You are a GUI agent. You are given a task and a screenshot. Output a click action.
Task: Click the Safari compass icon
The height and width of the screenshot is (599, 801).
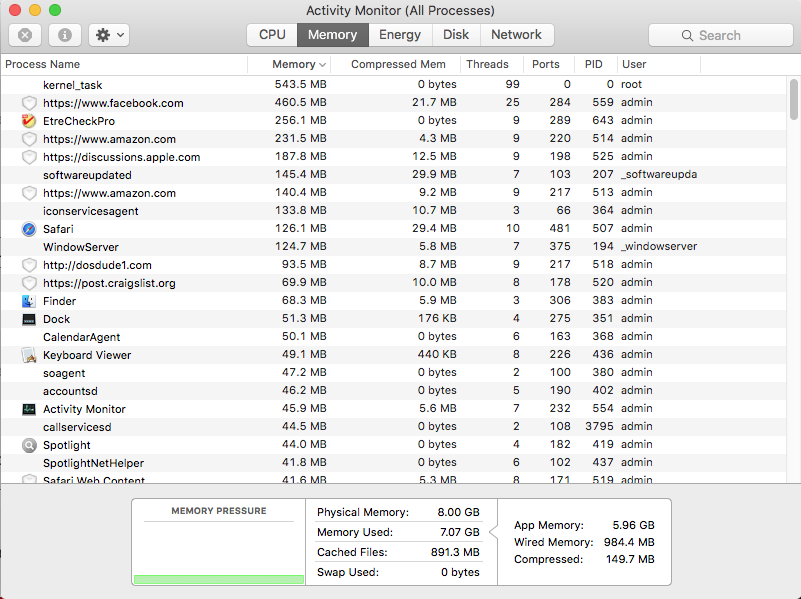[29, 229]
